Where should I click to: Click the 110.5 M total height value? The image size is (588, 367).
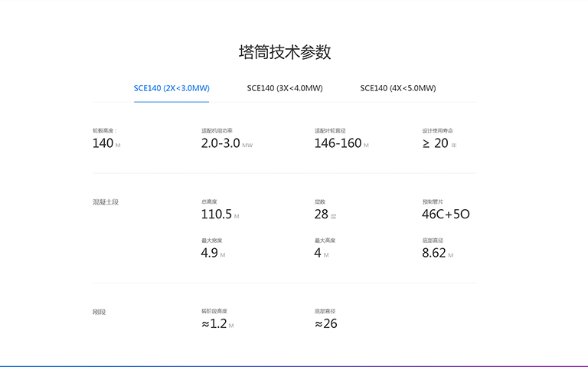click(x=217, y=215)
